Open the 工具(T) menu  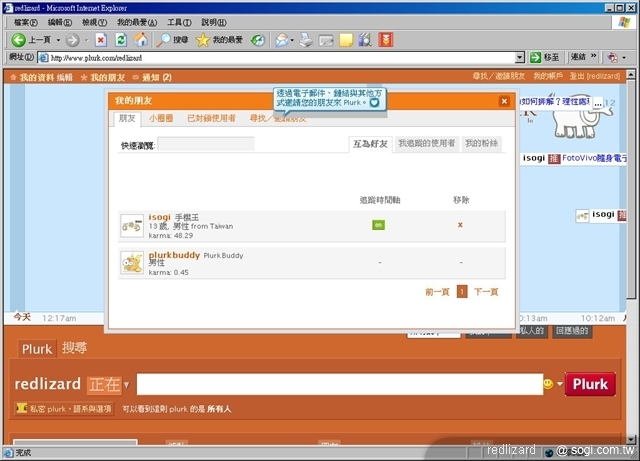[x=179, y=22]
